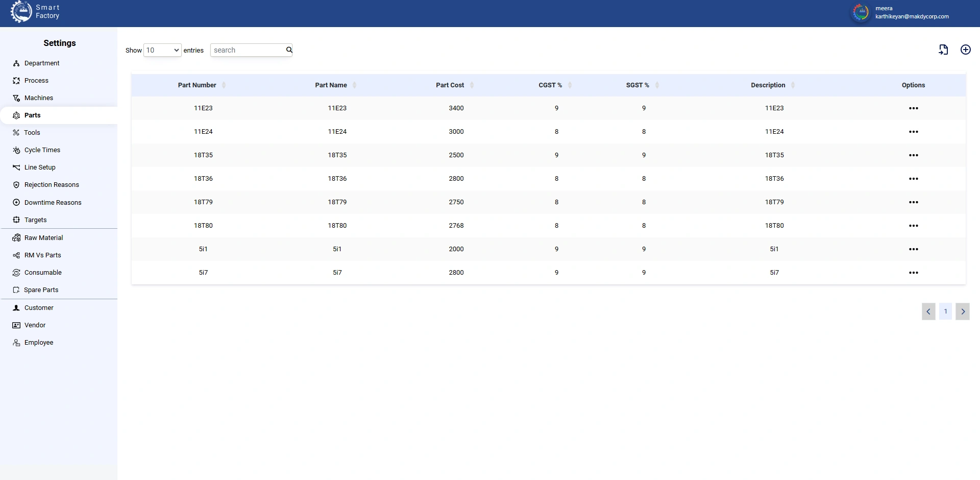Click the Targets icon

16,220
